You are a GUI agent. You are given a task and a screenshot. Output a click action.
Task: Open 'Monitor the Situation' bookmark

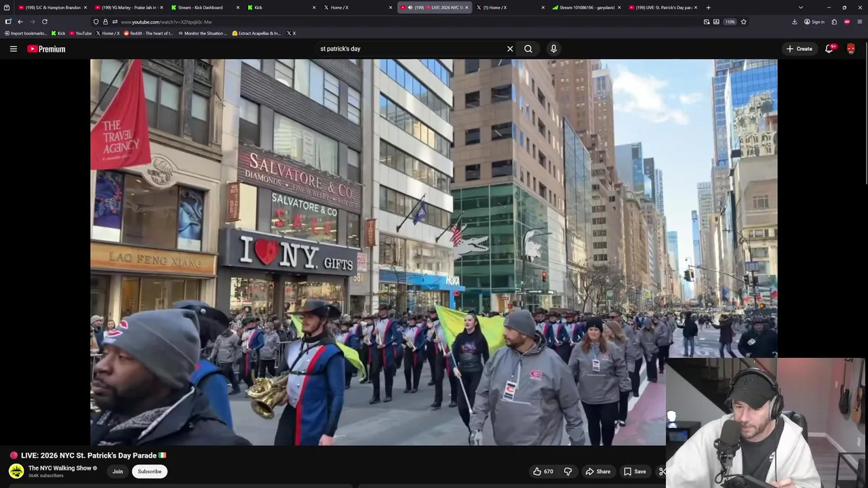click(x=203, y=33)
